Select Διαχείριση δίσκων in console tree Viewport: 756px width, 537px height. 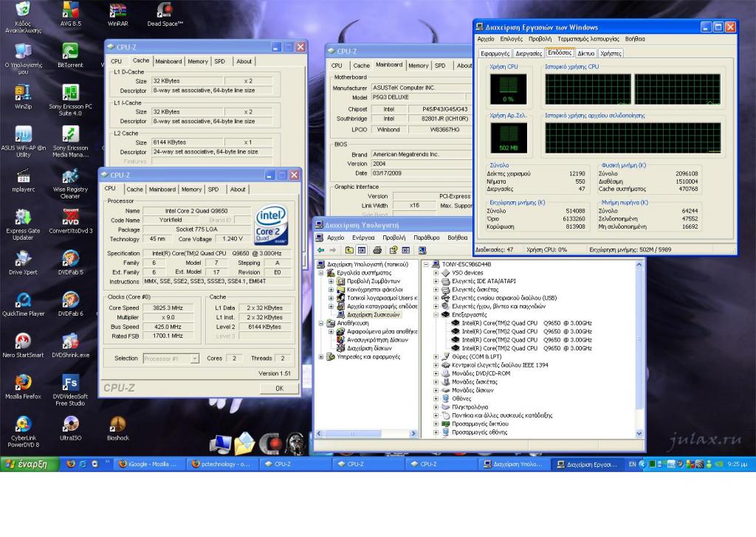point(369,348)
